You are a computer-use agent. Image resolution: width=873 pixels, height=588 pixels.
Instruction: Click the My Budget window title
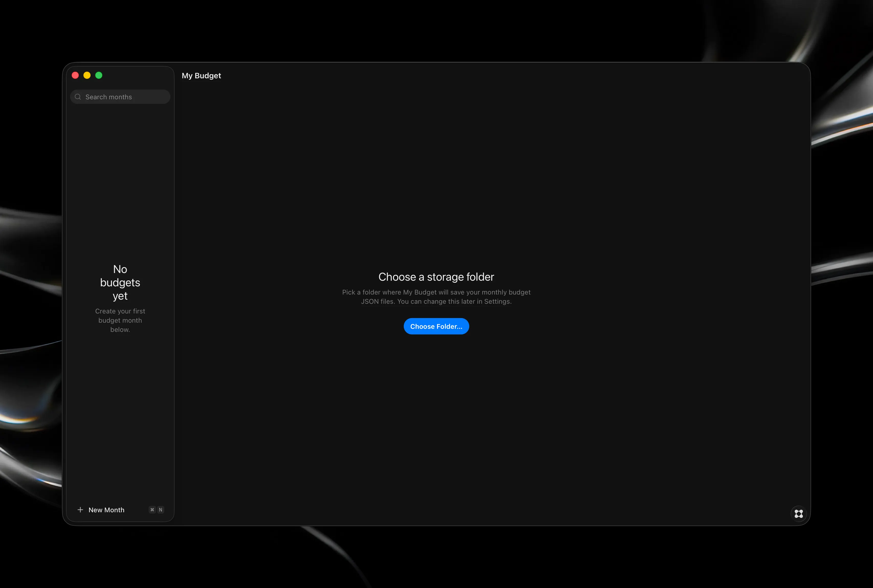(x=201, y=76)
